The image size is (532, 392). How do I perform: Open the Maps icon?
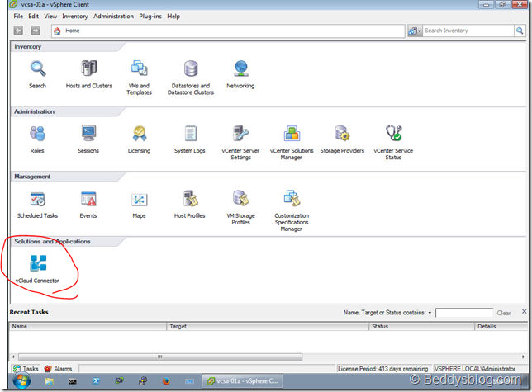click(x=139, y=199)
